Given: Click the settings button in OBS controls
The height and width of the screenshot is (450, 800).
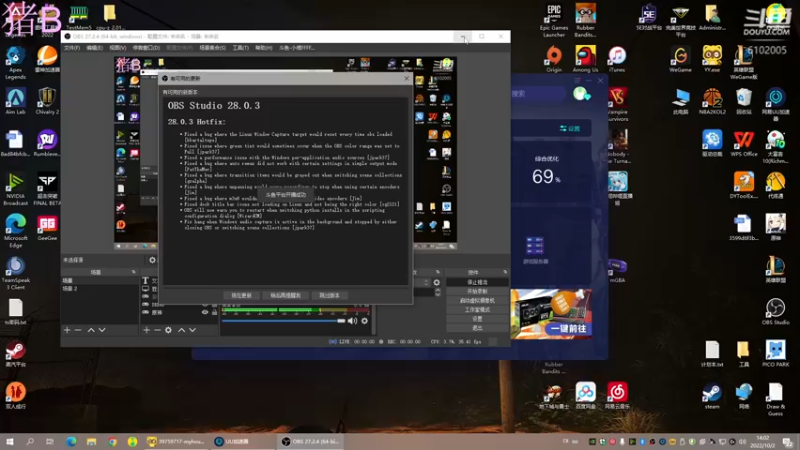Looking at the screenshot, I should (477, 319).
